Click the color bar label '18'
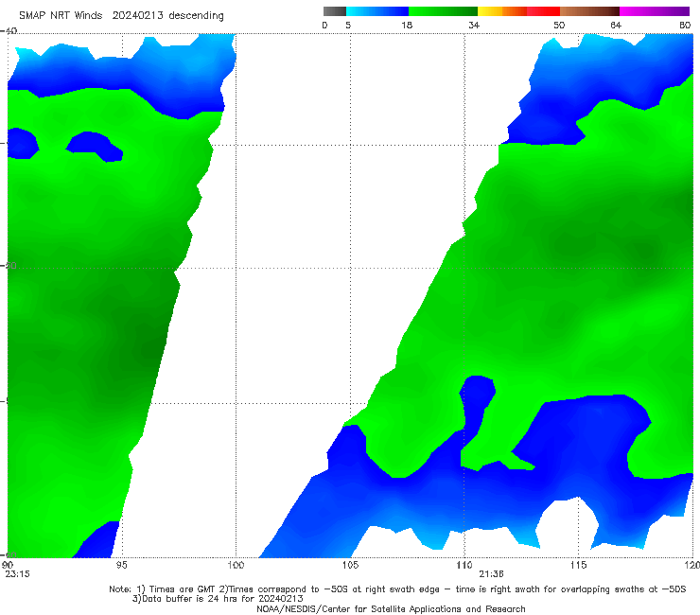This screenshot has width=700, height=615. [407, 26]
